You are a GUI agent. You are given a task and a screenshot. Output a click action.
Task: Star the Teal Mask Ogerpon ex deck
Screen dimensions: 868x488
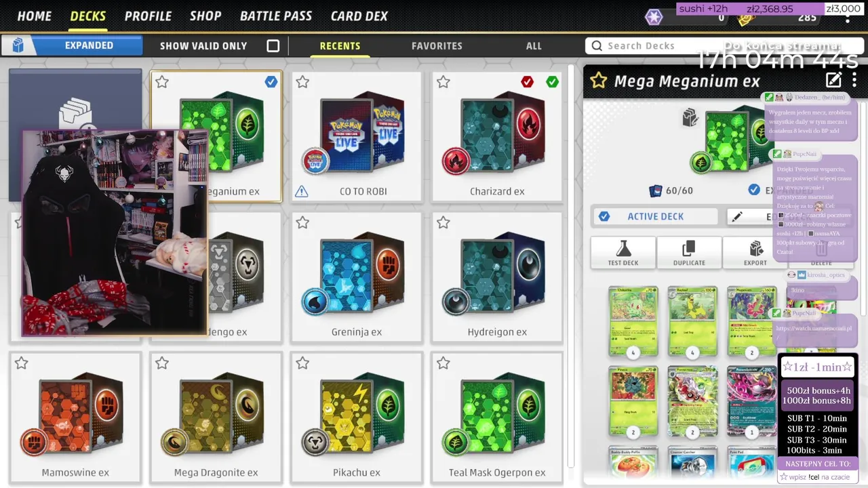[443, 364]
